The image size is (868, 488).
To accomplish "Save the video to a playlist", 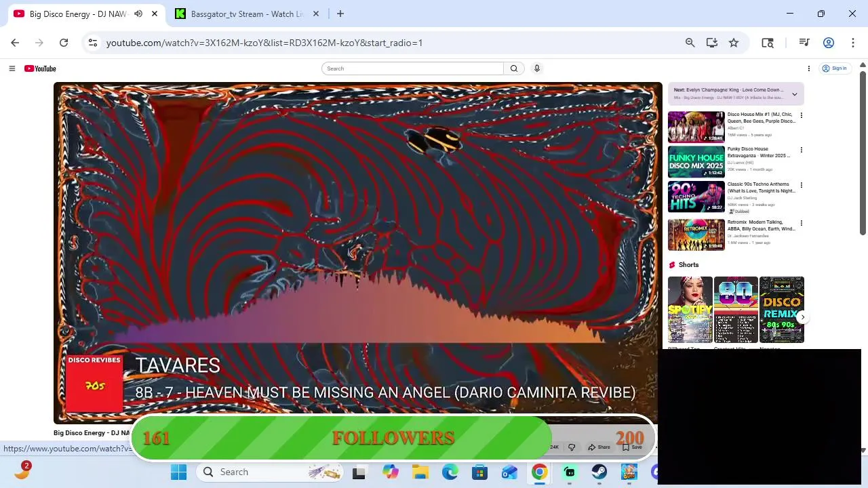I will tap(632, 447).
